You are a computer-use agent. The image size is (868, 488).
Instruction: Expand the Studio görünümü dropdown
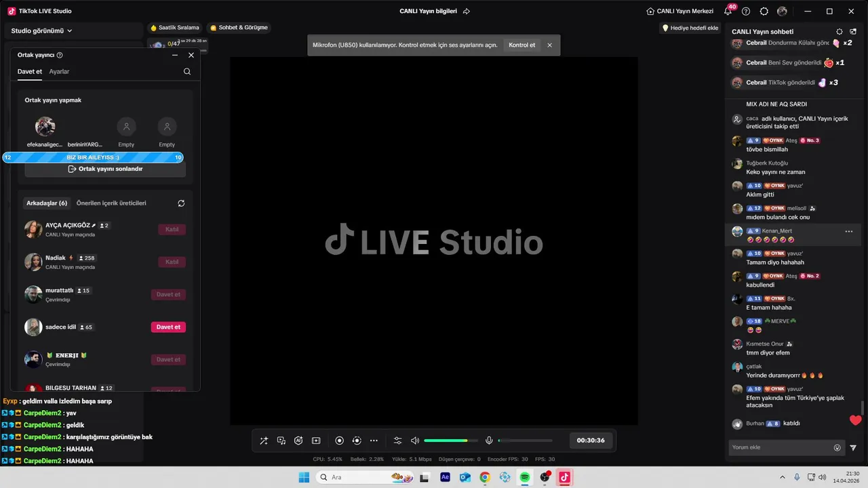(41, 30)
